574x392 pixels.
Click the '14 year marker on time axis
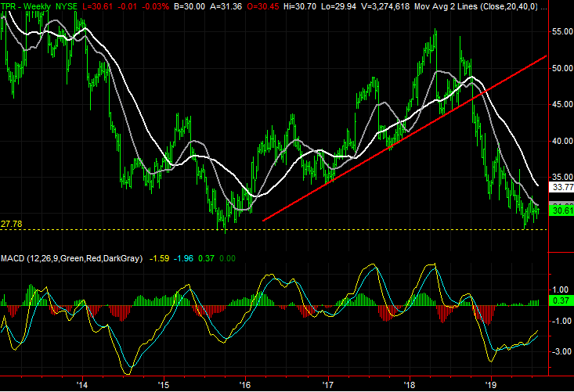pos(82,385)
